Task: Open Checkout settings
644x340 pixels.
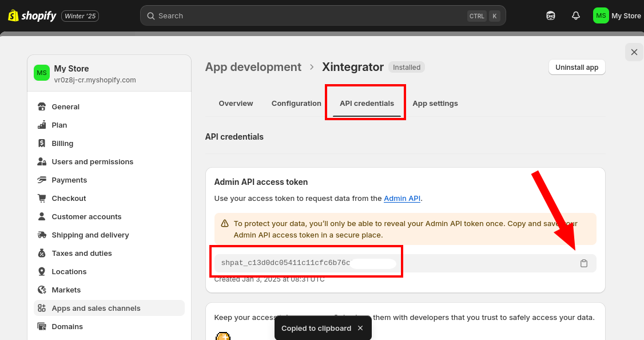Action: pyautogui.click(x=69, y=198)
